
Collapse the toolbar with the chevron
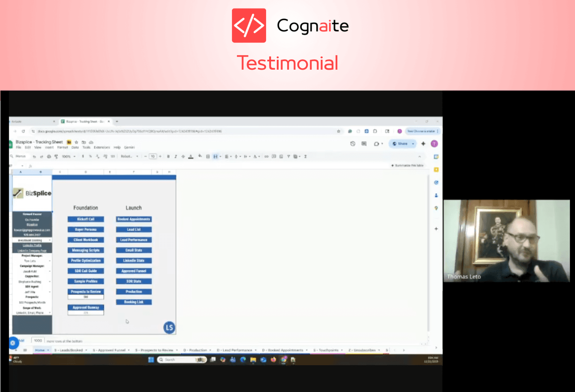click(x=420, y=157)
